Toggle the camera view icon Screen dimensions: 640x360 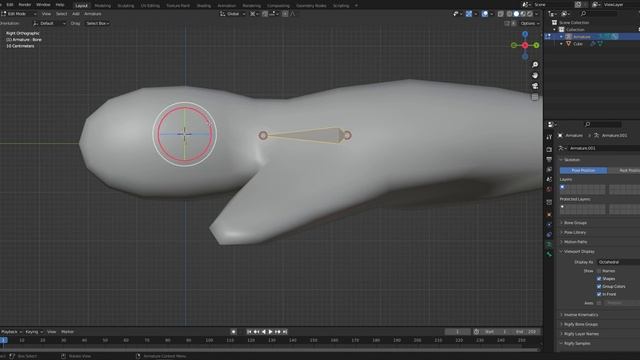pyautogui.click(x=535, y=86)
